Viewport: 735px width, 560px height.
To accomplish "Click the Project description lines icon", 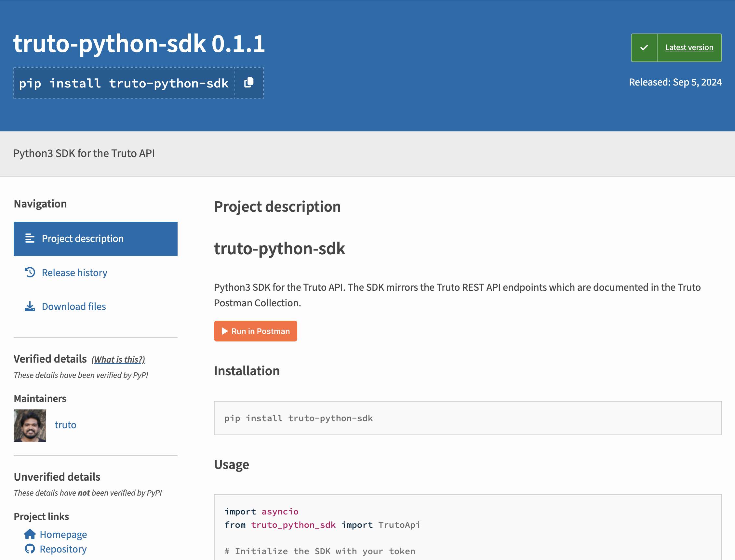I will click(30, 238).
